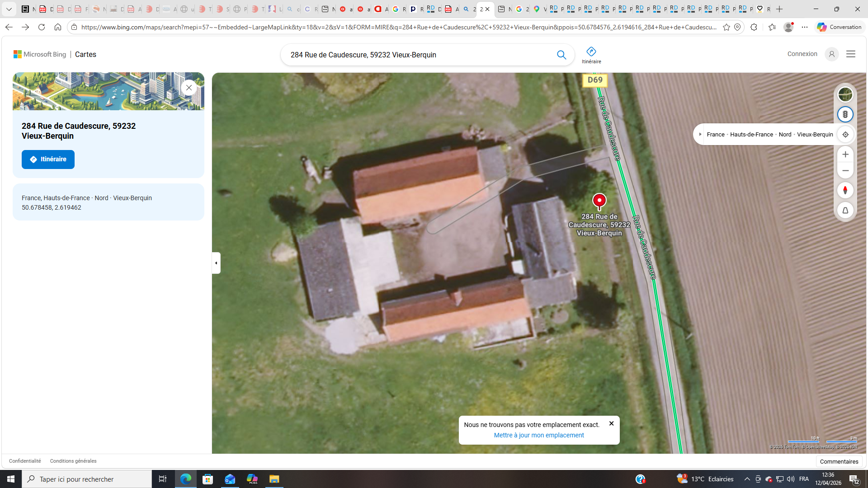Close the active Bing Maps tab

(487, 9)
